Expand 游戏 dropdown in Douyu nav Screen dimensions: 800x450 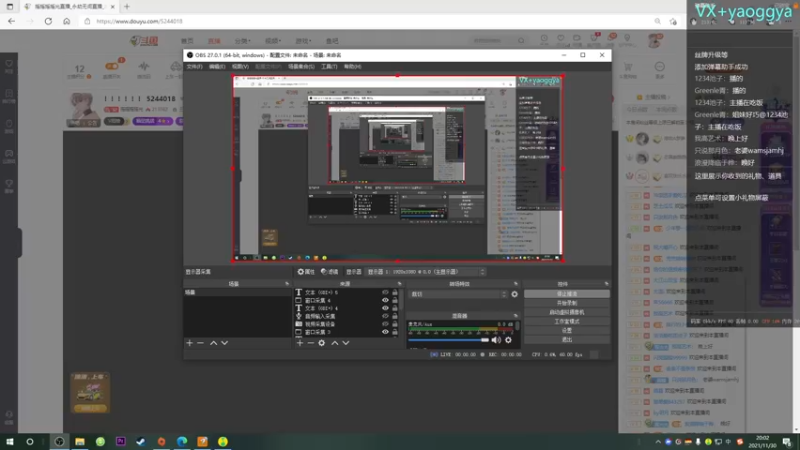pos(303,41)
